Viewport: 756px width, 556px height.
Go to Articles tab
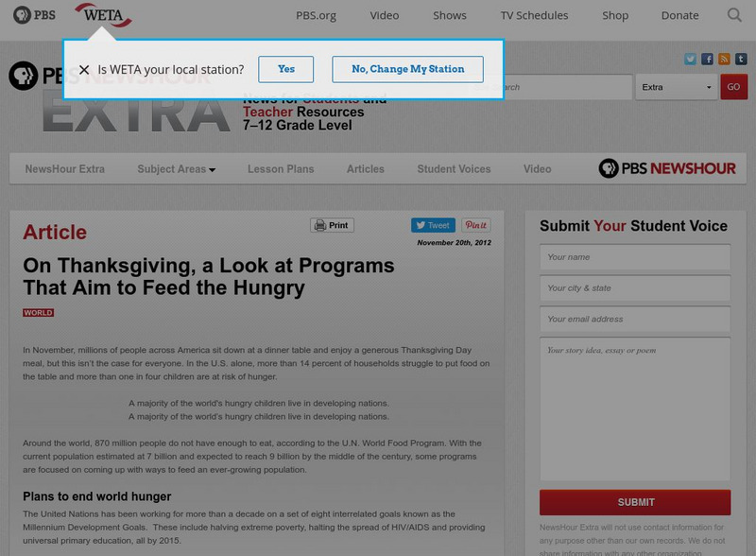[366, 169]
